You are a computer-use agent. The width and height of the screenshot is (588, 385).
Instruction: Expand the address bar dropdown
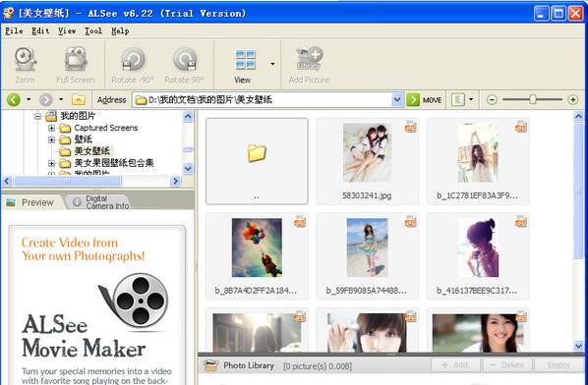click(x=397, y=100)
